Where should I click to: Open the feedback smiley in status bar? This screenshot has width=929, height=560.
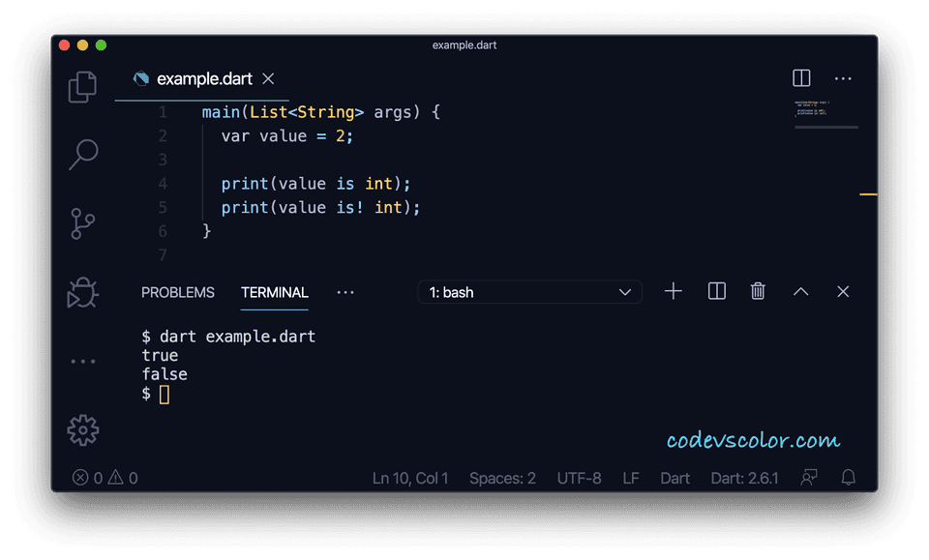click(x=809, y=477)
